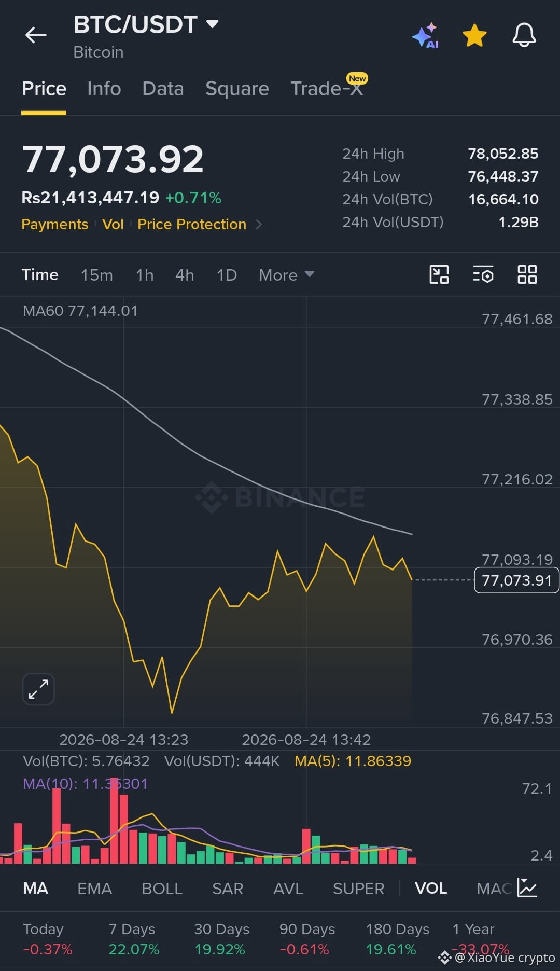Screen dimensions: 560x971
Task: Expand Price Protection chevron arrow
Action: coord(259,225)
